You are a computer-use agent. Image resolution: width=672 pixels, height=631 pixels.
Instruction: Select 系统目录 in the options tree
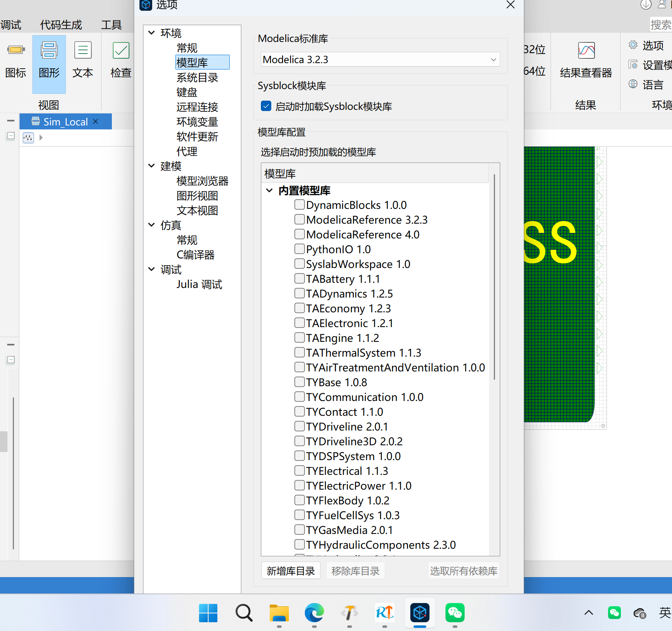click(197, 77)
